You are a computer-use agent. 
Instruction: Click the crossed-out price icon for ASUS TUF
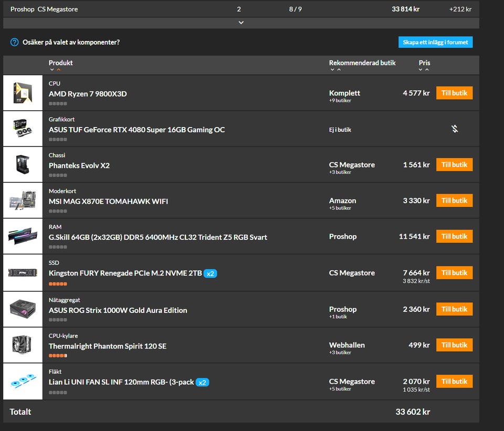tap(455, 129)
